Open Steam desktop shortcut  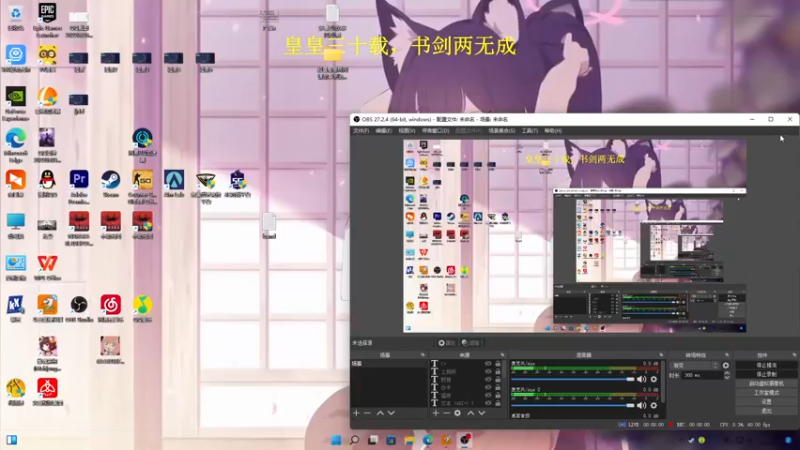coord(111,184)
